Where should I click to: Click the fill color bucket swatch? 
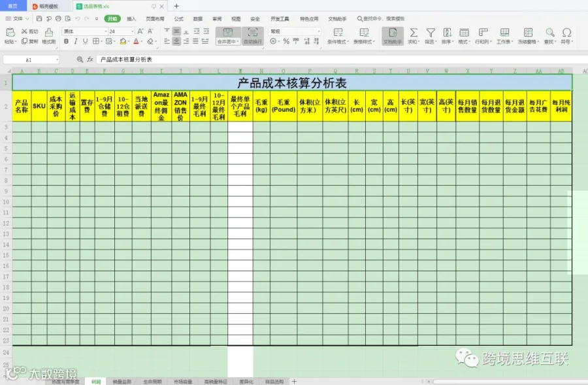tap(123, 41)
